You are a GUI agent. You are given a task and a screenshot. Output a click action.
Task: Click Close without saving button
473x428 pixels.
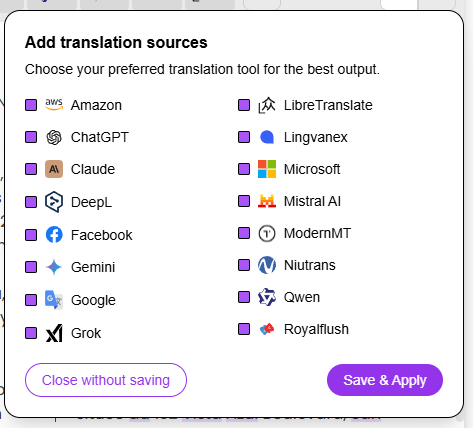point(106,380)
